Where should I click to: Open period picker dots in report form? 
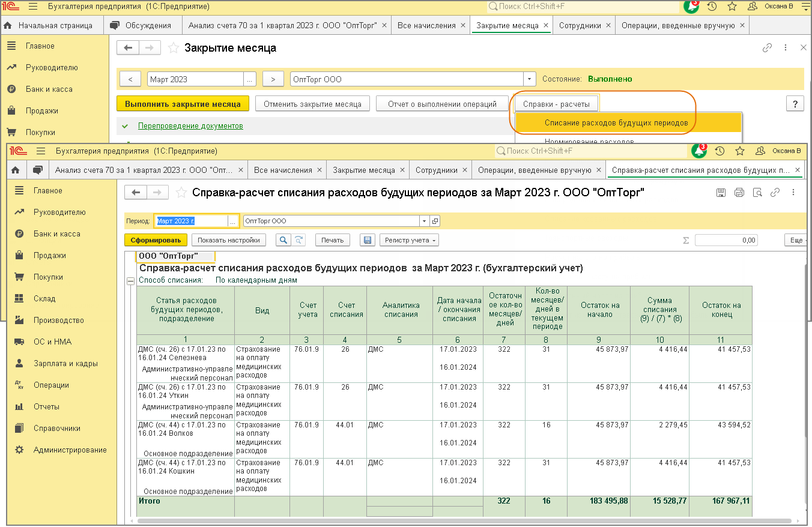point(233,221)
